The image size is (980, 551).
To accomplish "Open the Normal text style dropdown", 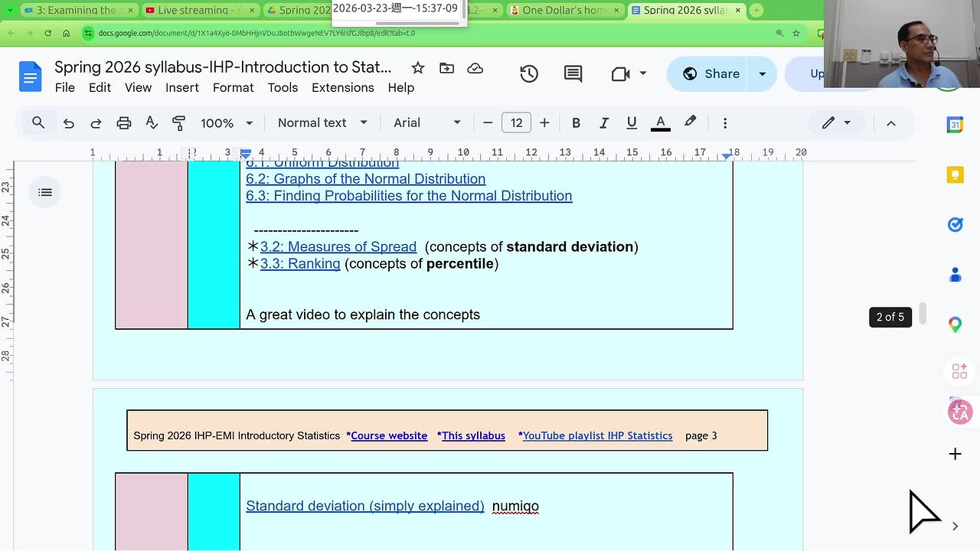I will pyautogui.click(x=322, y=122).
